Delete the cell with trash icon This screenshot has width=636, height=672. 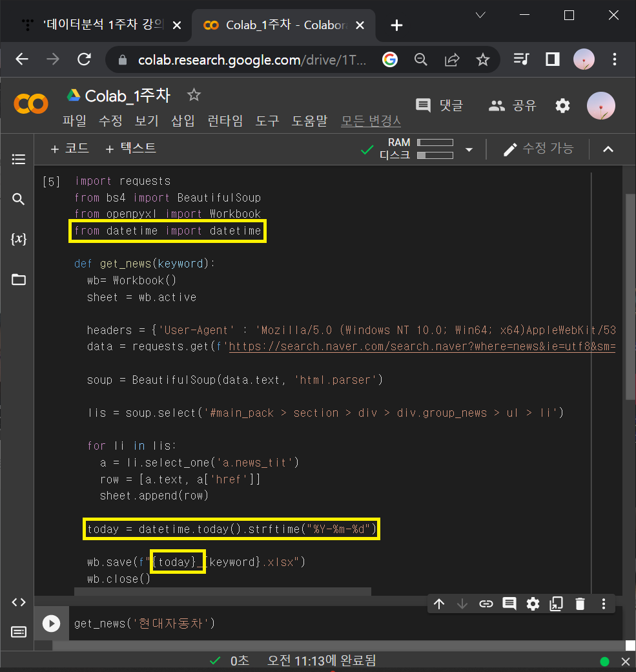(580, 604)
